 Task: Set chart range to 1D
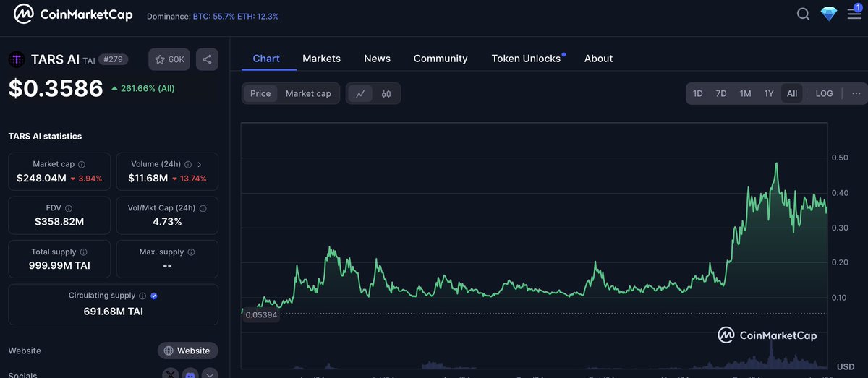coord(698,93)
